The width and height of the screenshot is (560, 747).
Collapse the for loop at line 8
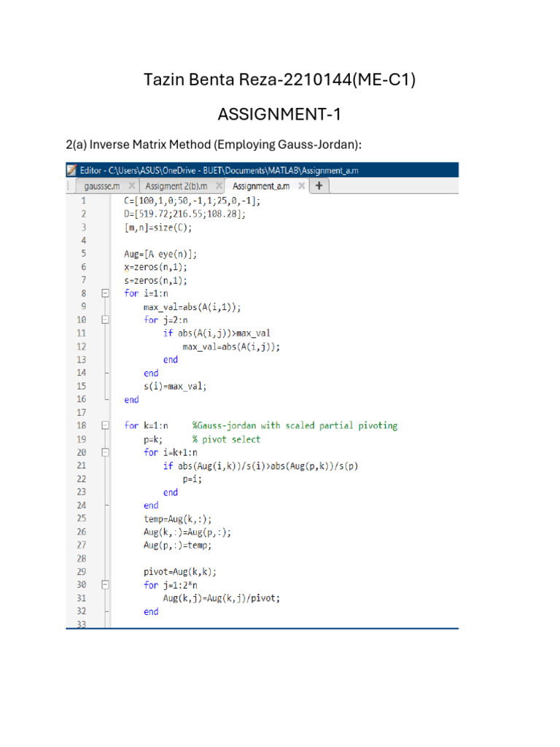(105, 293)
